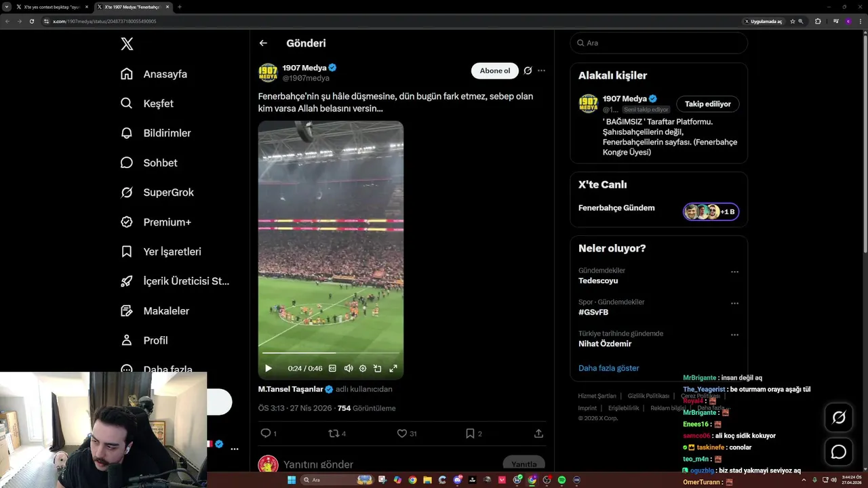Viewport: 868px width, 488px height.
Task: Click the browser address bar URL
Action: coord(104,21)
